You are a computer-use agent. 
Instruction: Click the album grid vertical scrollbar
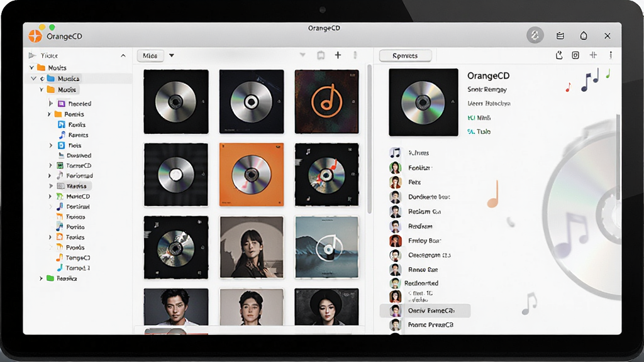369,139
